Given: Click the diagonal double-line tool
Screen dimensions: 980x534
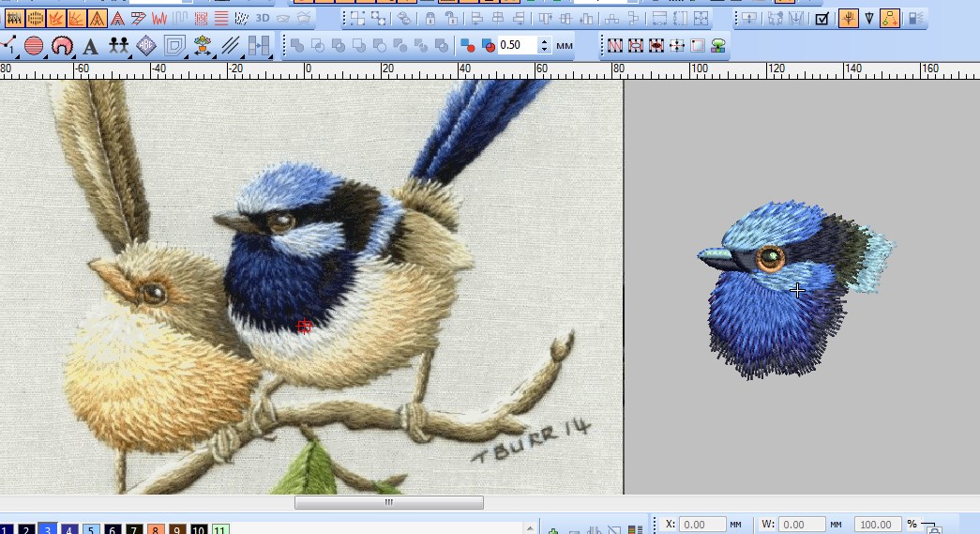Looking at the screenshot, I should click(x=231, y=46).
